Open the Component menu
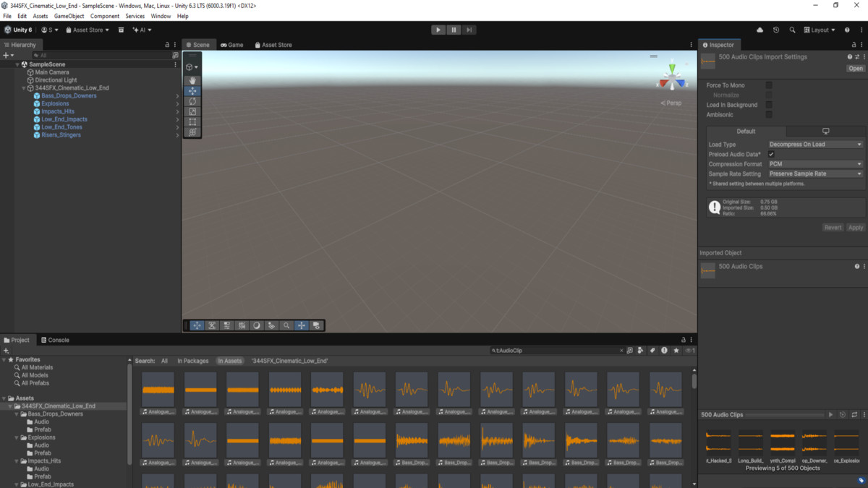 click(105, 16)
